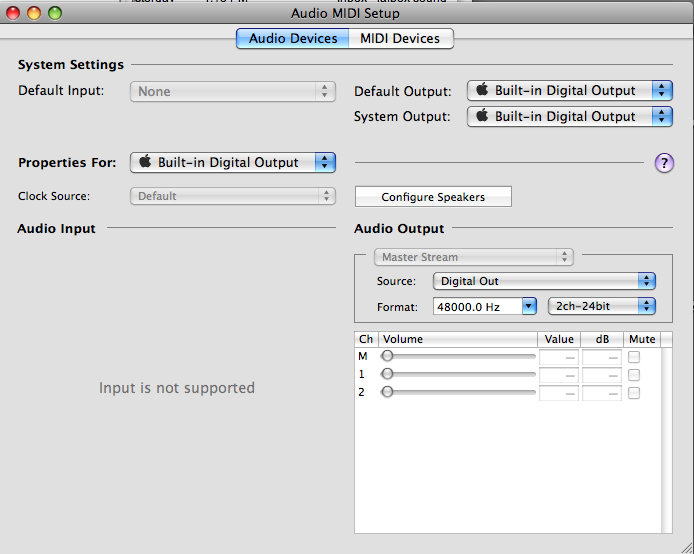Click the dB field for channel 2
The width and height of the screenshot is (694, 554).
pyautogui.click(x=601, y=393)
